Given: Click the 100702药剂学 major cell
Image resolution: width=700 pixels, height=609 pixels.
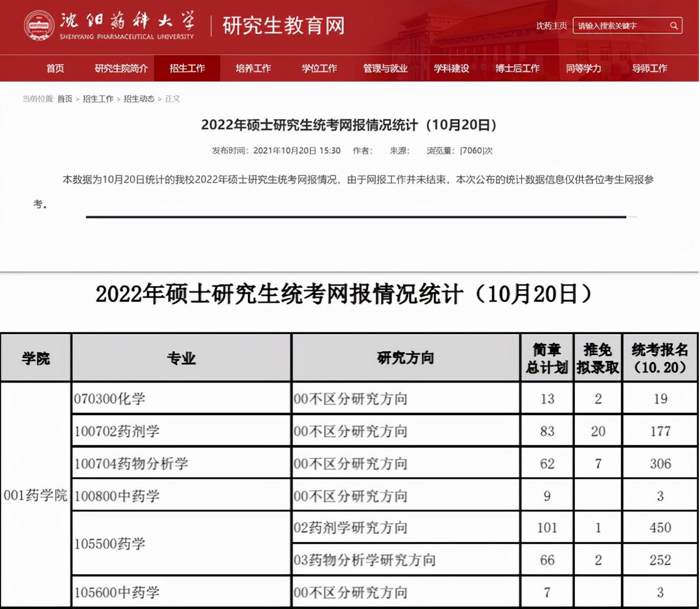Looking at the screenshot, I should click(x=181, y=431).
